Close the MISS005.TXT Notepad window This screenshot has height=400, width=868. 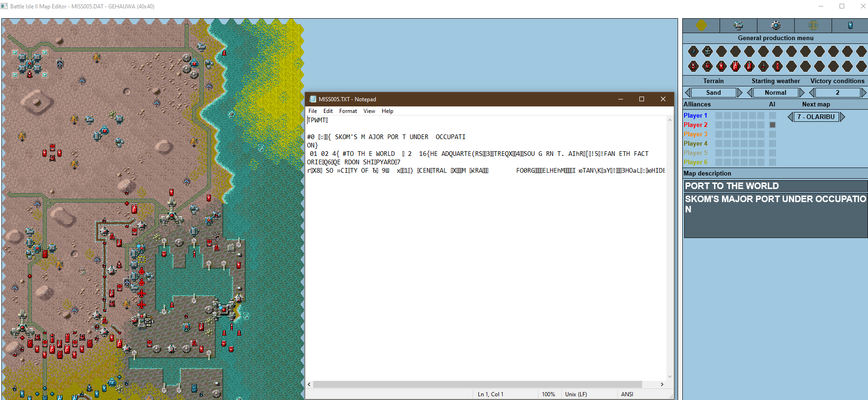663,99
